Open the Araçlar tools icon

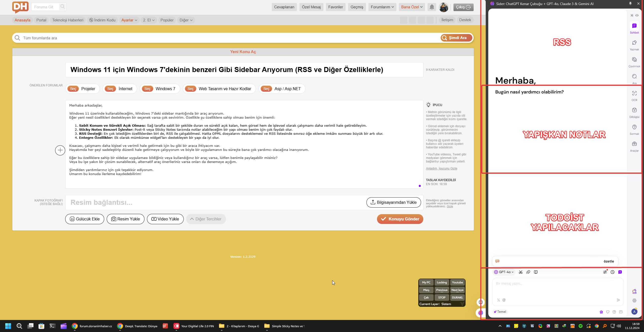pos(634,144)
